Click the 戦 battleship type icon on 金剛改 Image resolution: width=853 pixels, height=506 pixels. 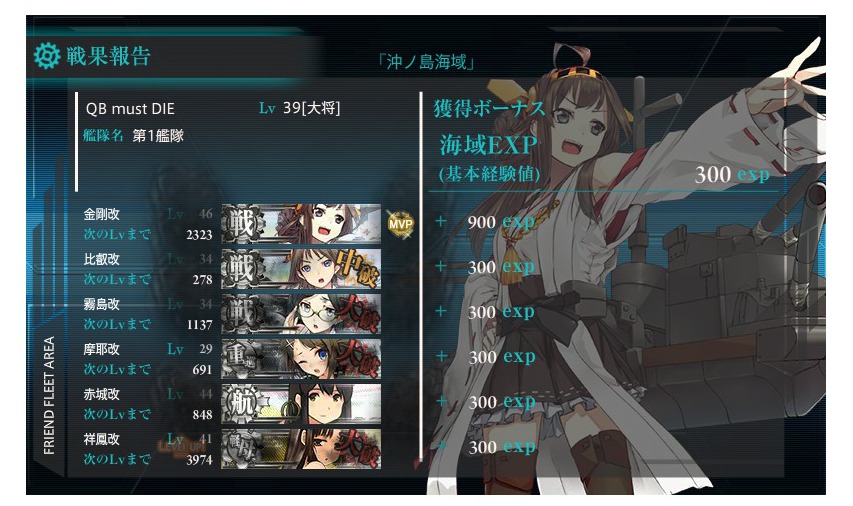point(243,224)
